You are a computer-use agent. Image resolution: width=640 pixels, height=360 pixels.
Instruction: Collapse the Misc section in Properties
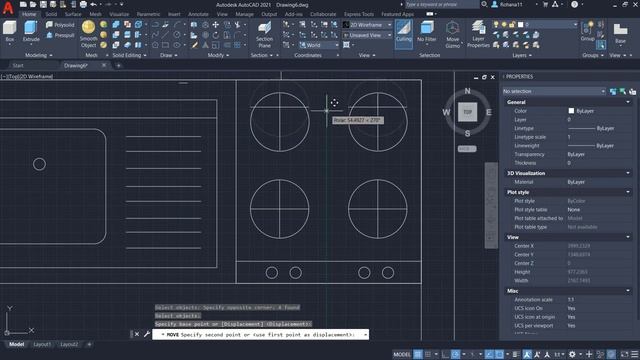click(628, 291)
